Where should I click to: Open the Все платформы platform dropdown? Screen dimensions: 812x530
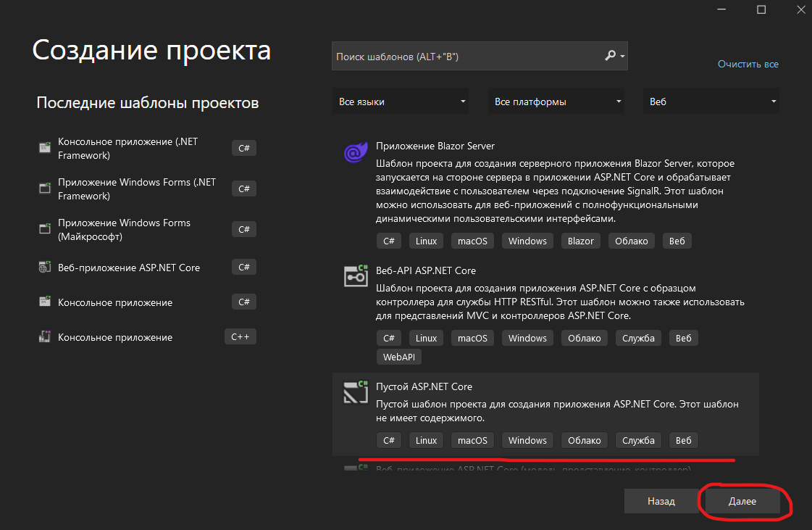pos(556,102)
